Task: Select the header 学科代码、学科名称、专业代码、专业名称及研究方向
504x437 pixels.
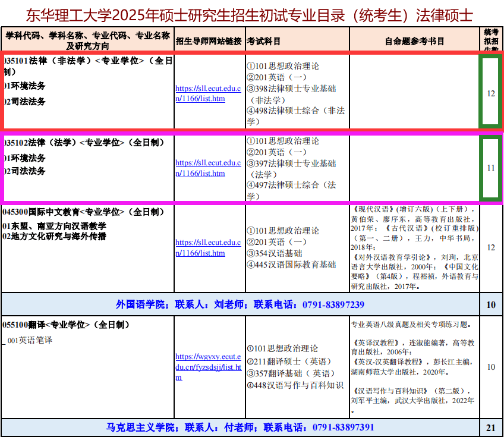Action: click(x=88, y=40)
